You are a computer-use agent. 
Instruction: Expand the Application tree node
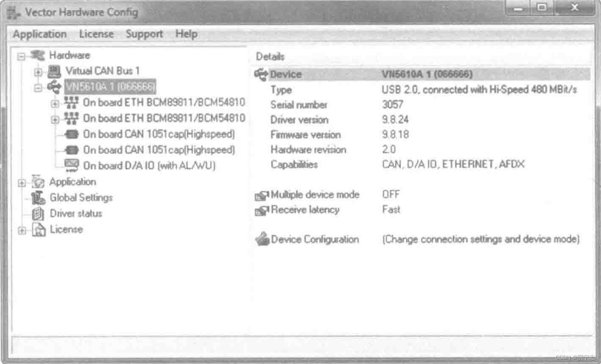[22, 183]
